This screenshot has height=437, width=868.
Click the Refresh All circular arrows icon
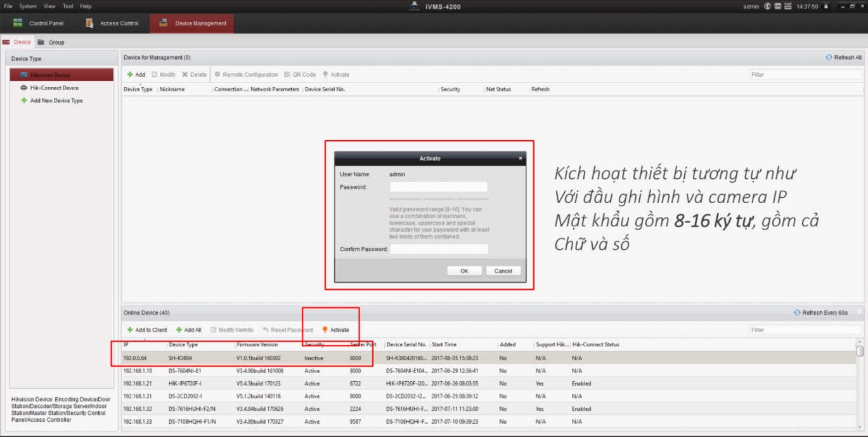click(x=829, y=57)
